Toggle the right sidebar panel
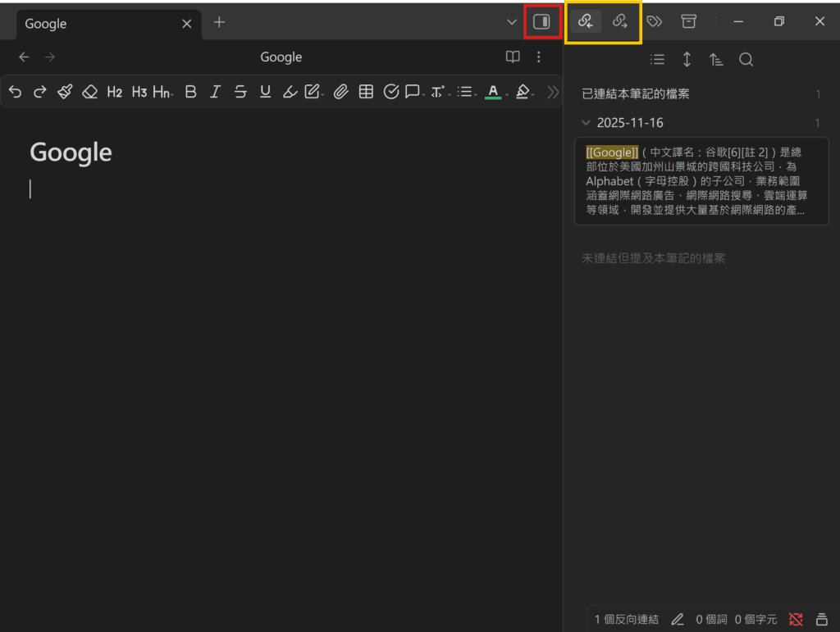The height and width of the screenshot is (632, 840). [x=541, y=22]
